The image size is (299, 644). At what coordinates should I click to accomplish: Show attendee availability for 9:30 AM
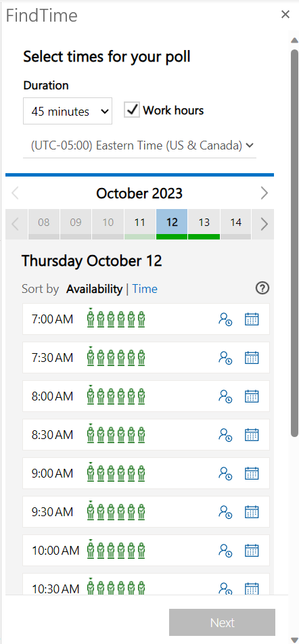(x=225, y=512)
